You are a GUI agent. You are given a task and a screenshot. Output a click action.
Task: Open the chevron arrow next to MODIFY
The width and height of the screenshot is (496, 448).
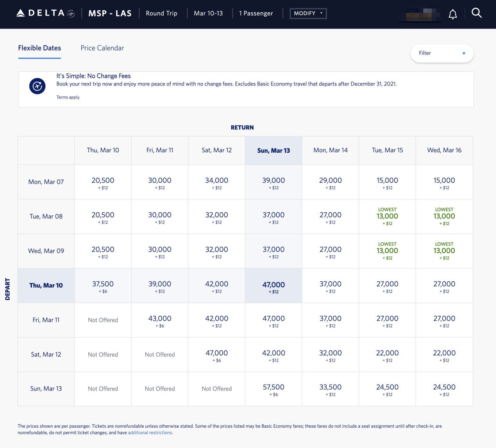322,13
